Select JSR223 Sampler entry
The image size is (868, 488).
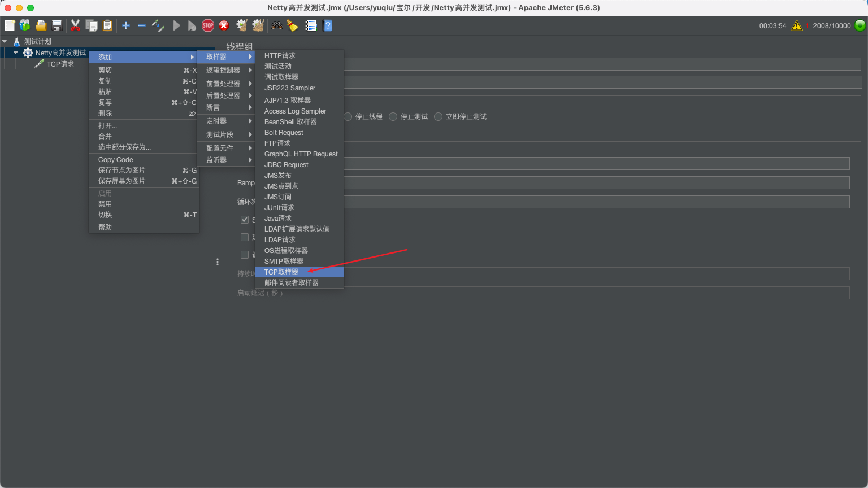click(300, 88)
